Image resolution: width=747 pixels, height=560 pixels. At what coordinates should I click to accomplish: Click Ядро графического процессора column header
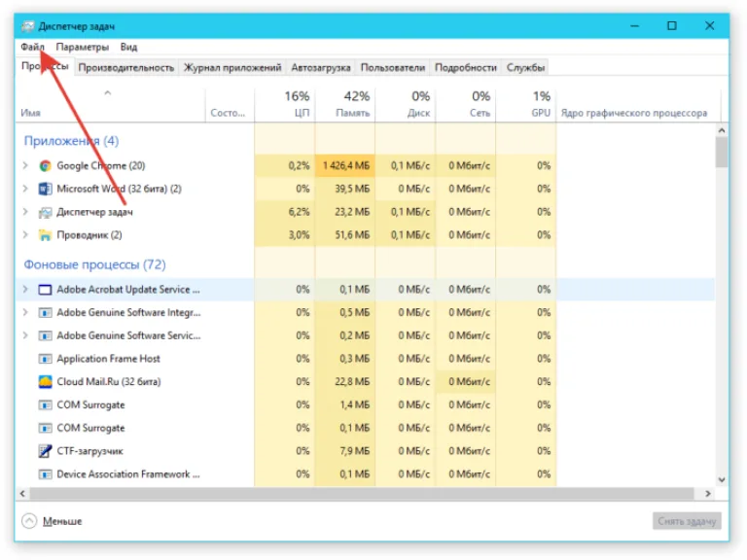point(638,105)
